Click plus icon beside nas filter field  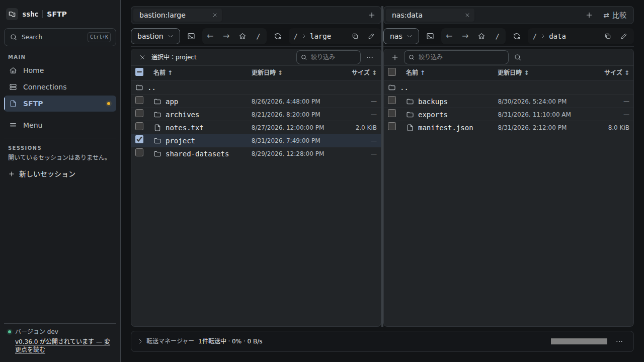coord(395,57)
